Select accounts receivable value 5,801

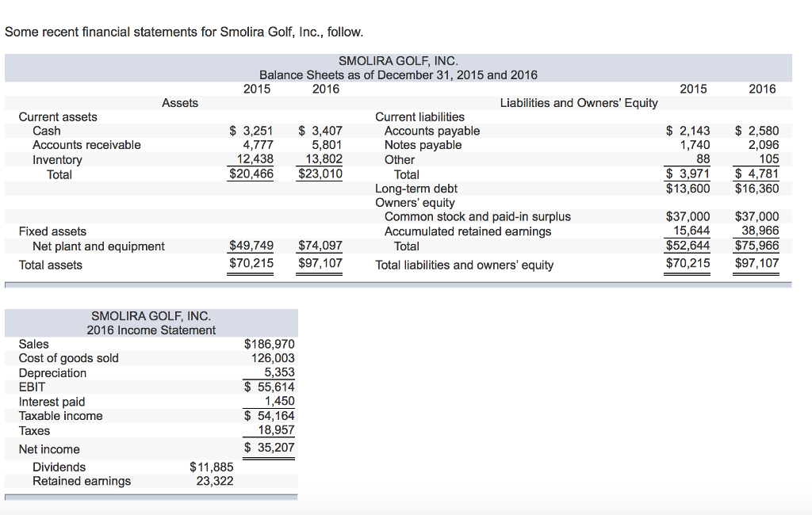(327, 145)
